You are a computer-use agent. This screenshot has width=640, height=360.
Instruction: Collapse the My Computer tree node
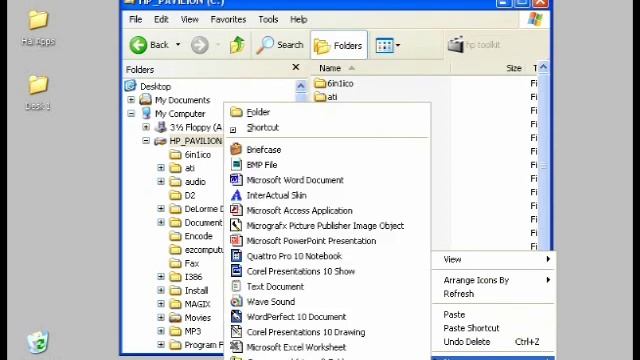point(131,113)
